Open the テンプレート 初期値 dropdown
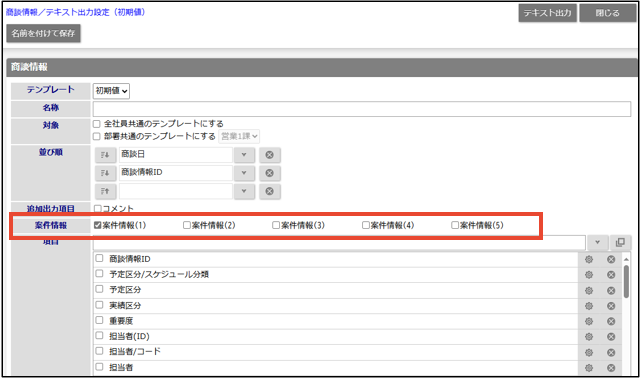The height and width of the screenshot is (378, 640). 111,91
